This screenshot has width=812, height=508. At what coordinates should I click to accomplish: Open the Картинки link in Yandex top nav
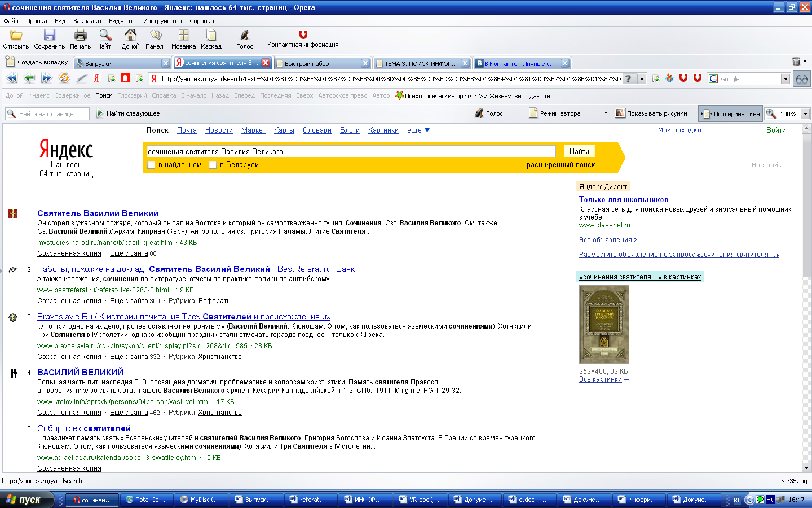tap(383, 130)
